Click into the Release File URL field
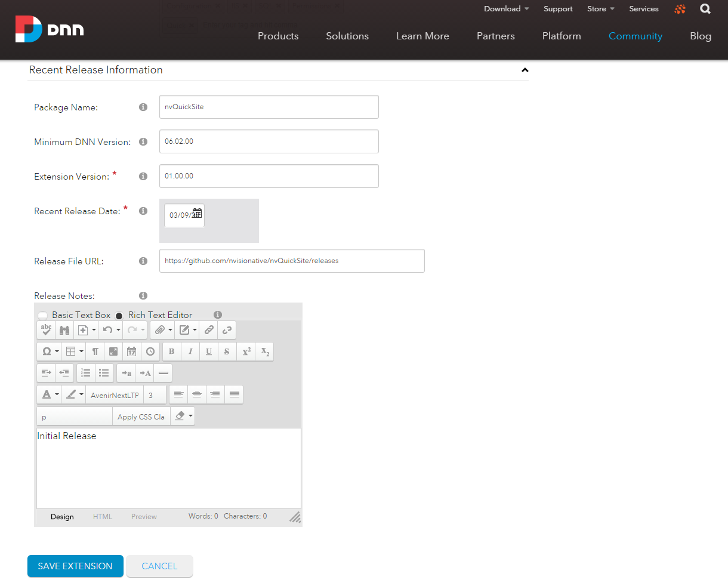The width and height of the screenshot is (728, 583). pos(292,261)
